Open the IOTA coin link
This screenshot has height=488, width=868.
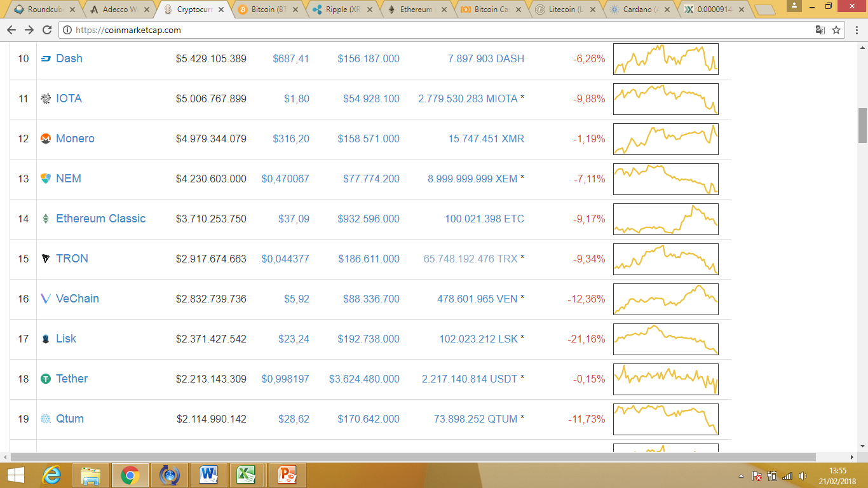(x=69, y=98)
